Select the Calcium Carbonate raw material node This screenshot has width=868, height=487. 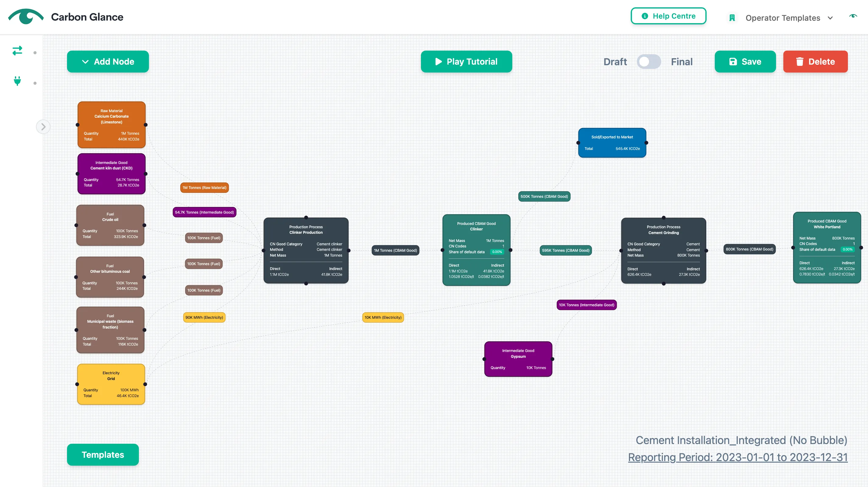(111, 125)
